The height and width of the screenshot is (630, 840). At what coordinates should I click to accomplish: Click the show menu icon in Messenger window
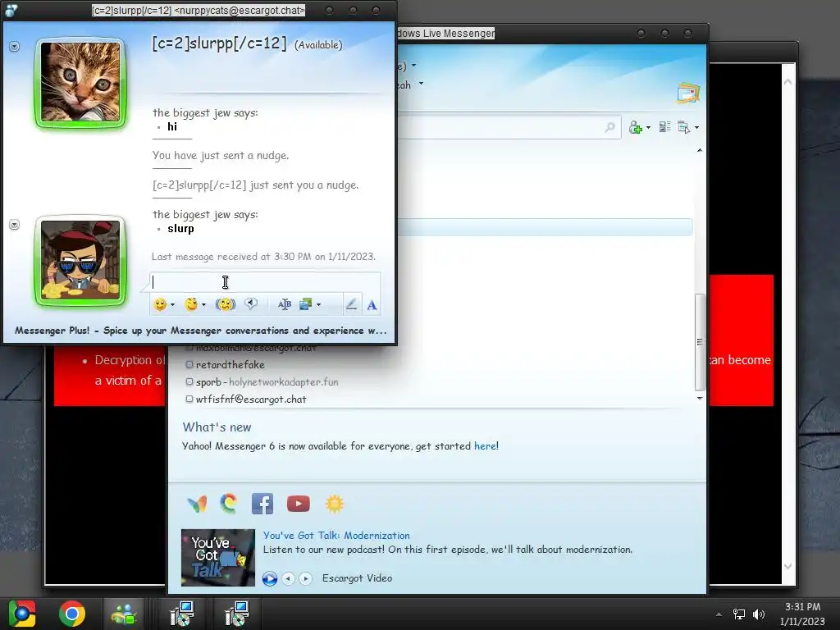tap(683, 127)
